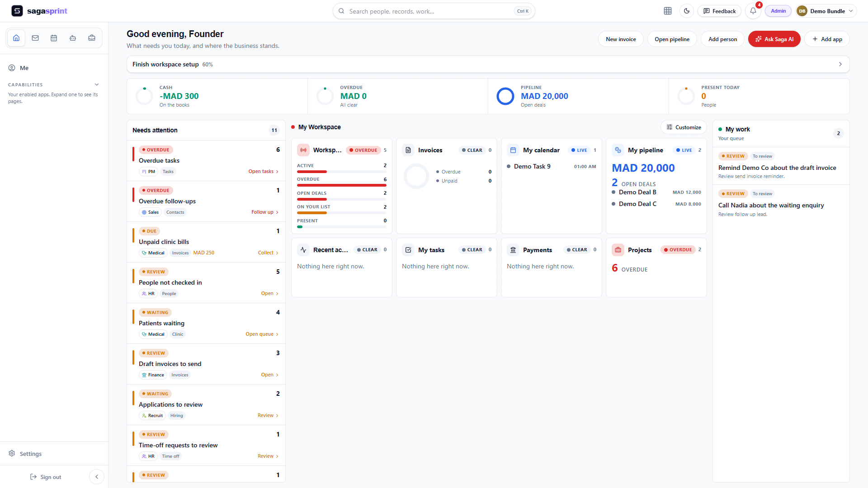Open the home icon in sidebar
This screenshot has height=488, width=868.
tap(16, 38)
